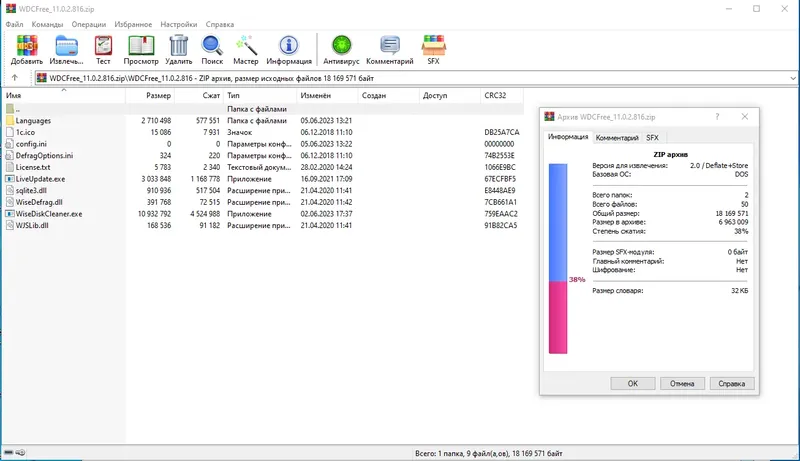Click the blue part of the compression ratio bar
800x461 pixels.
click(x=558, y=222)
